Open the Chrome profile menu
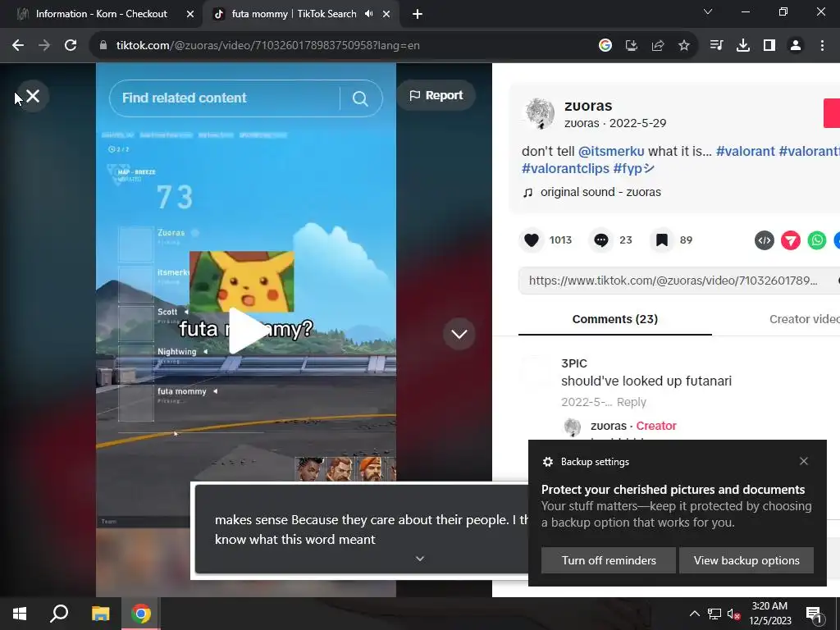The width and height of the screenshot is (840, 630). point(796,46)
